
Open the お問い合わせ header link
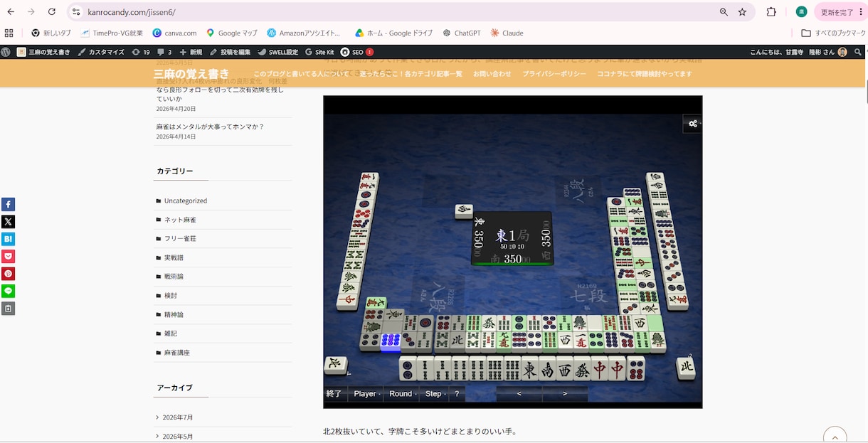[492, 74]
